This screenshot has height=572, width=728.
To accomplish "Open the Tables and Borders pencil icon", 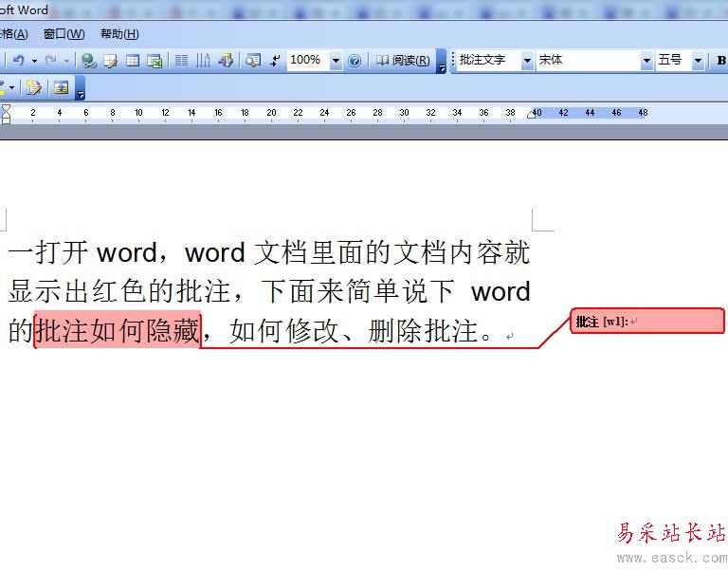I will pos(111,61).
